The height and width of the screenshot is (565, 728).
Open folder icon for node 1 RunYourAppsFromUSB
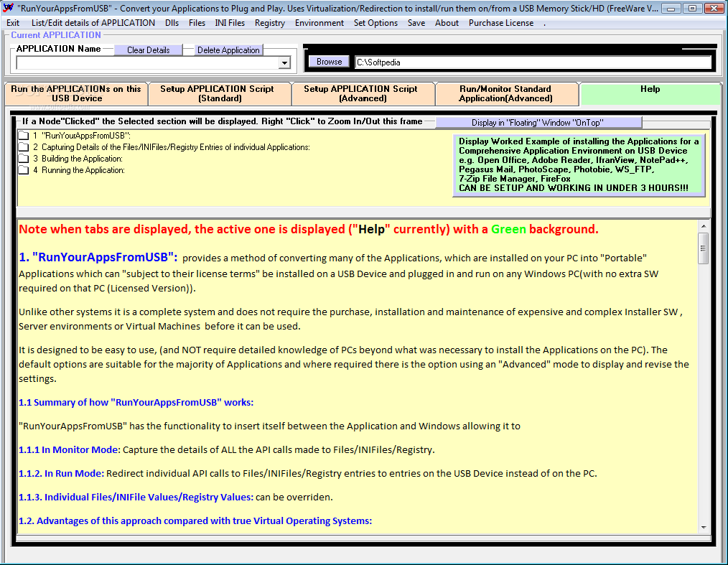tap(24, 136)
